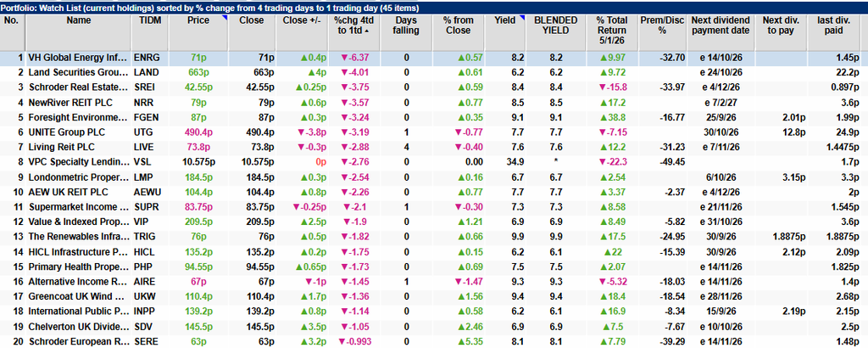The width and height of the screenshot is (868, 348).
Task: Click the down triangle beside AIRE -1.47
Action: coord(457,283)
